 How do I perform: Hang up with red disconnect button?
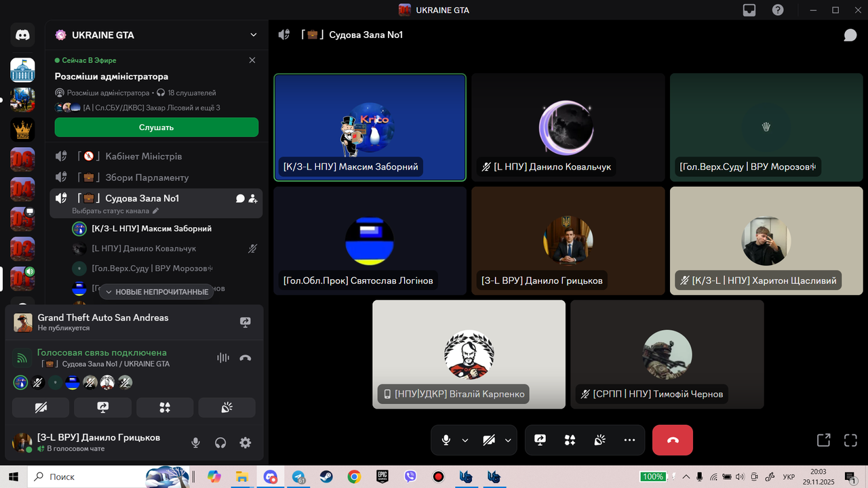click(x=673, y=440)
